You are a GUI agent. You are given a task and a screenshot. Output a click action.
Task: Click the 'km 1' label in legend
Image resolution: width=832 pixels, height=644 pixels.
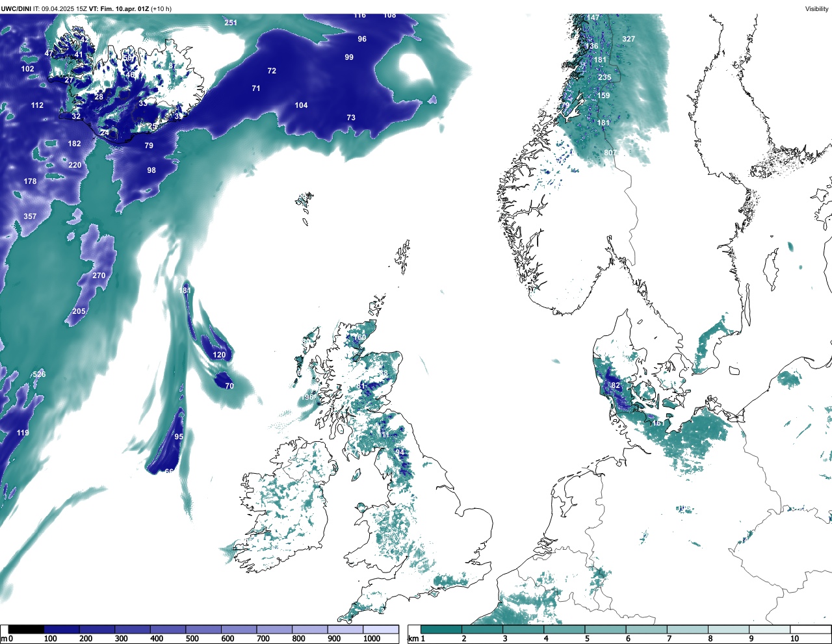click(416, 639)
